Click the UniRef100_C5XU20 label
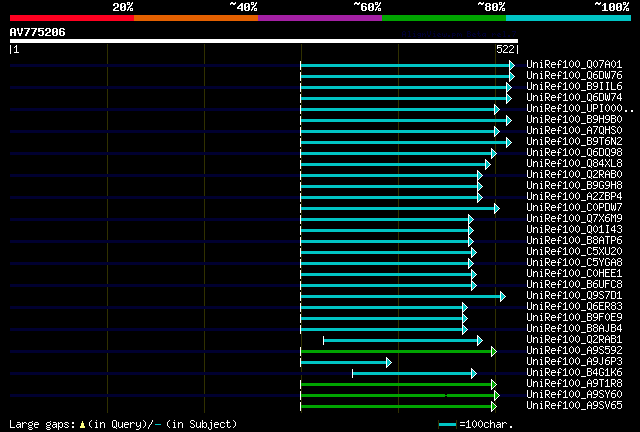Viewport: 640px width, 432px height. (574, 252)
